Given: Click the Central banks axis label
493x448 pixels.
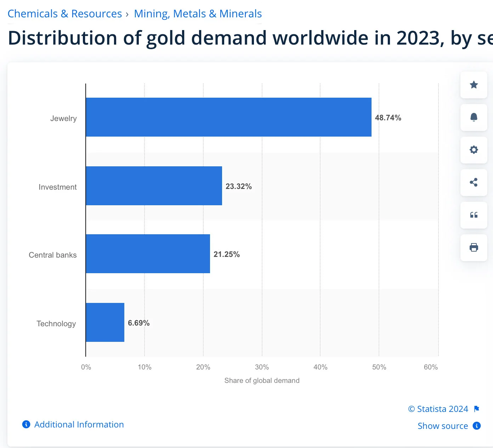Looking at the screenshot, I should click(x=53, y=255).
